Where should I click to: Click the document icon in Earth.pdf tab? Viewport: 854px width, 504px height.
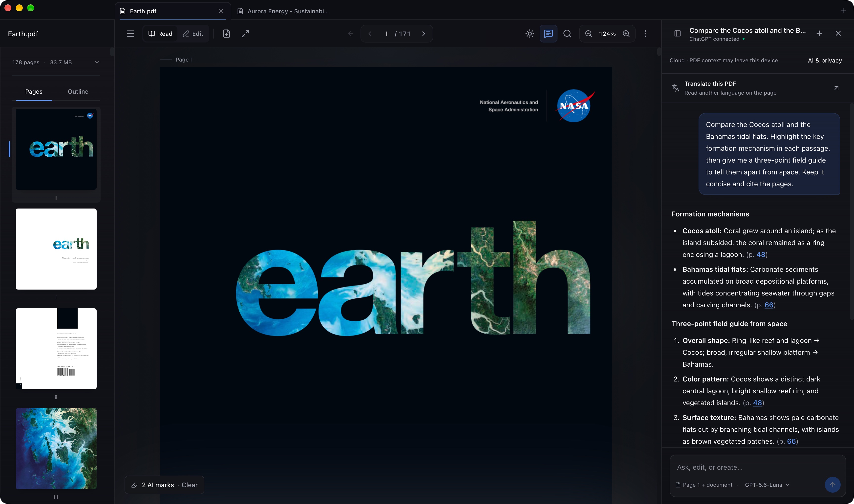(123, 11)
